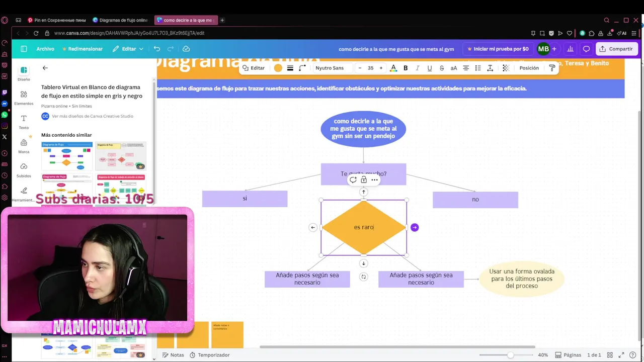Open the Marca brand panel
644x362 pixels.
pos(24,146)
